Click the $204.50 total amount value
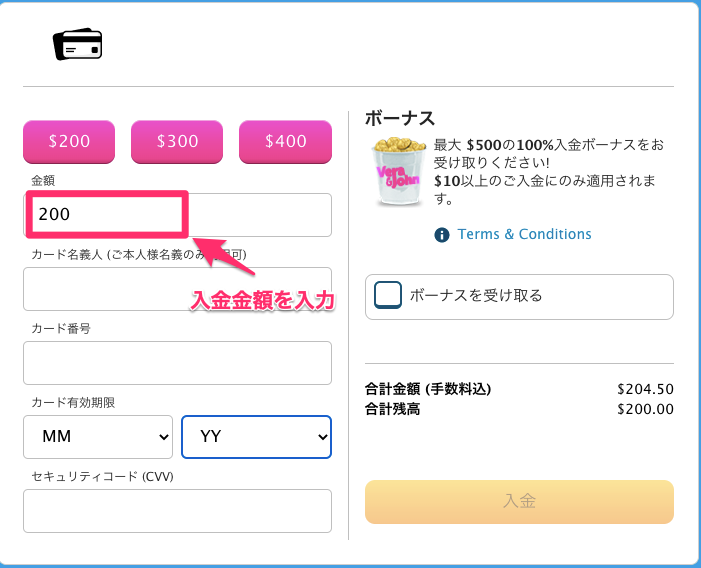 pos(645,389)
